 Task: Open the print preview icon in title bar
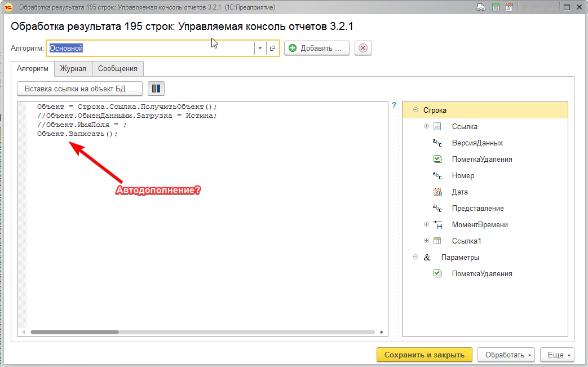[481, 7]
